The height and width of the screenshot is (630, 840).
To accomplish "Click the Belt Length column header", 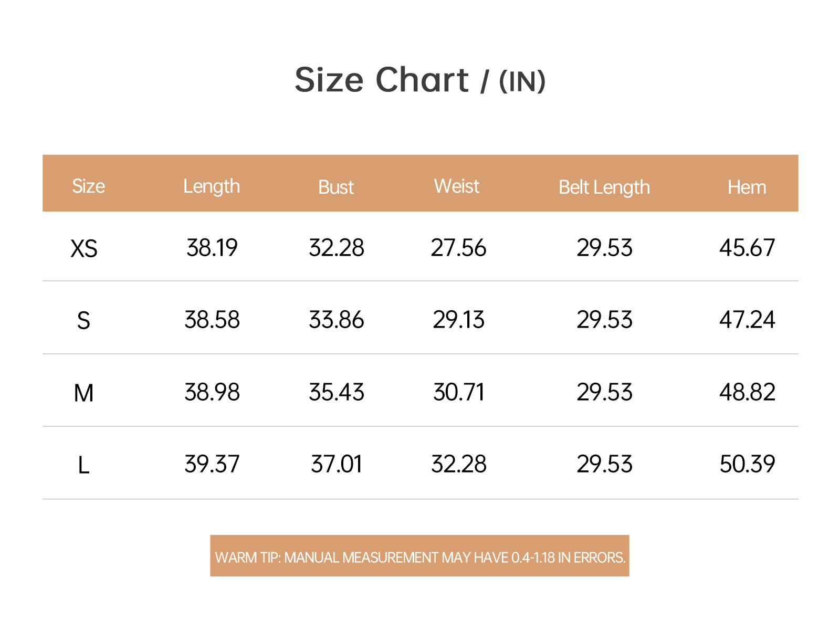I will pos(604,187).
